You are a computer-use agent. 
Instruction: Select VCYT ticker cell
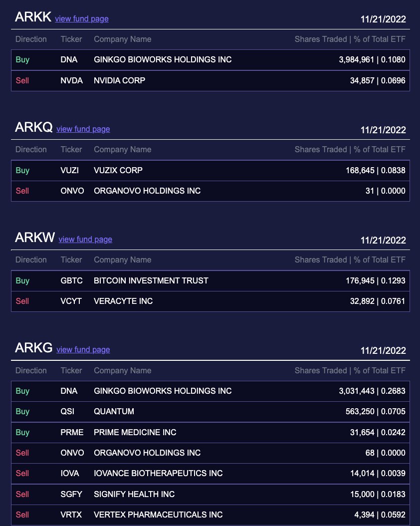pyautogui.click(x=71, y=301)
